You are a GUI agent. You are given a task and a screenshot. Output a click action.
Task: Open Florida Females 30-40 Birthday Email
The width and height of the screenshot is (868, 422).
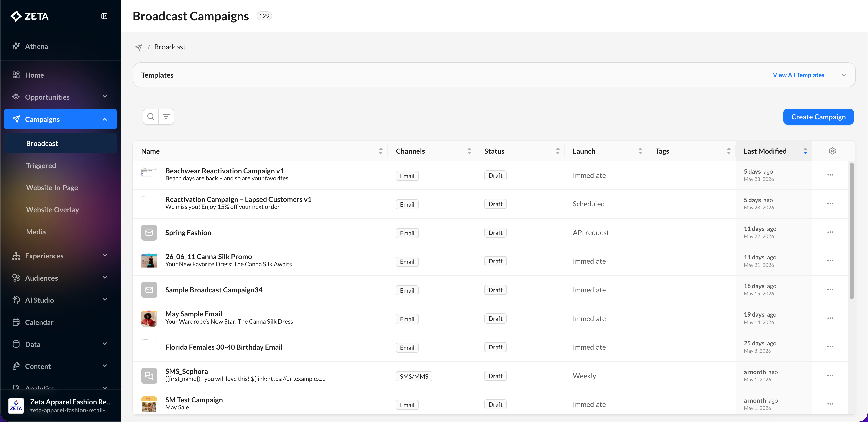224,347
